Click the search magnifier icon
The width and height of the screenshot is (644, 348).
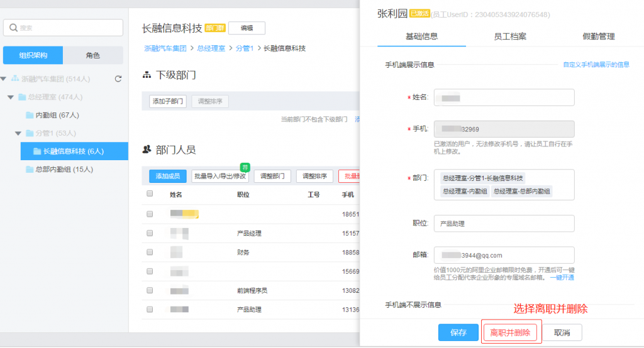click(x=13, y=28)
